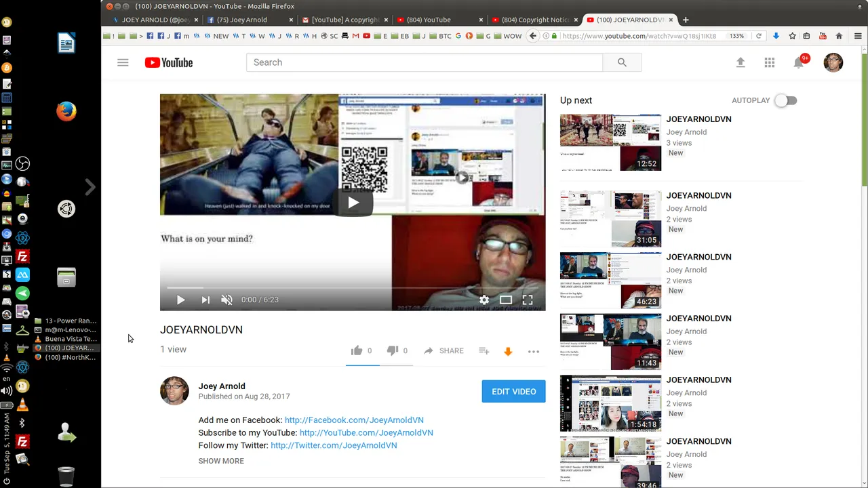Screen dimensions: 868x488
Task: Open the account avatar menu
Action: click(833, 62)
